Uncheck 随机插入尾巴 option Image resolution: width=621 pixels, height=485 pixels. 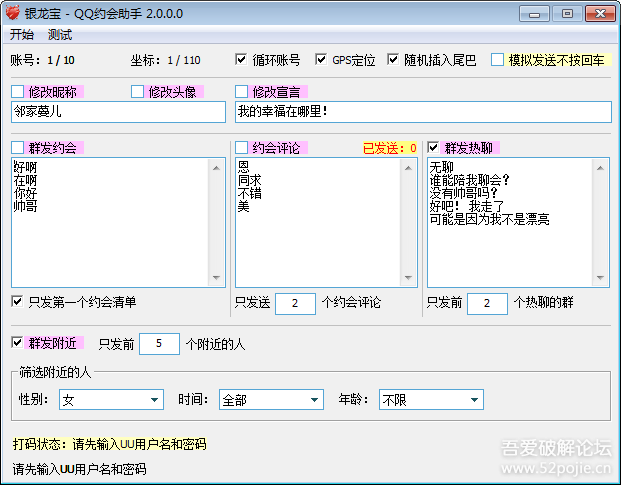[393, 60]
